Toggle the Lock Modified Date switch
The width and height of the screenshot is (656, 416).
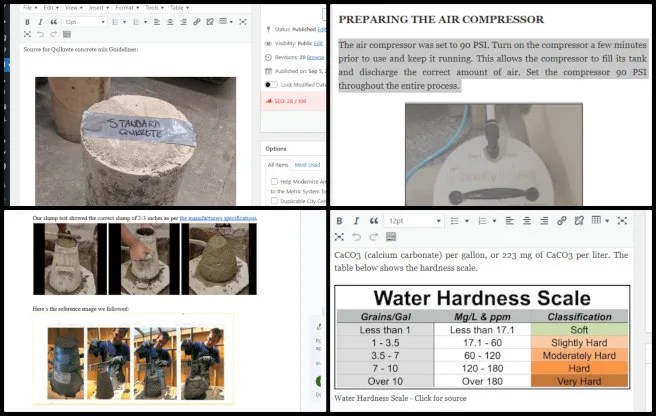[x=271, y=85]
